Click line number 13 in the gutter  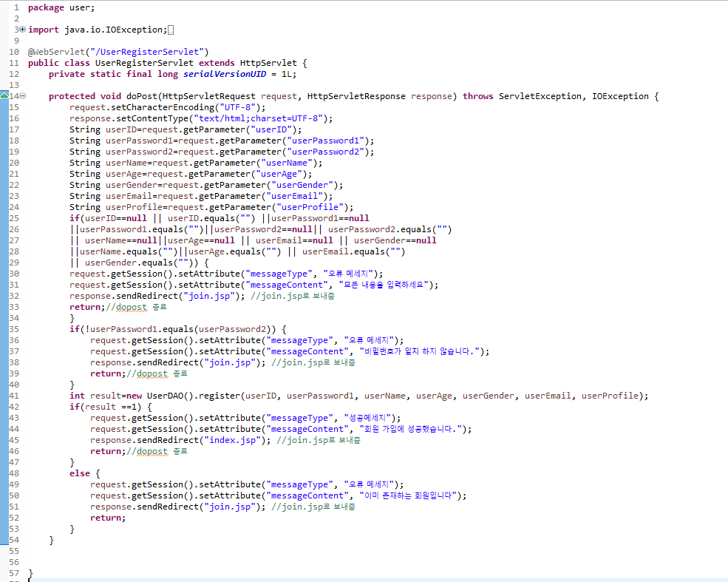coord(14,86)
